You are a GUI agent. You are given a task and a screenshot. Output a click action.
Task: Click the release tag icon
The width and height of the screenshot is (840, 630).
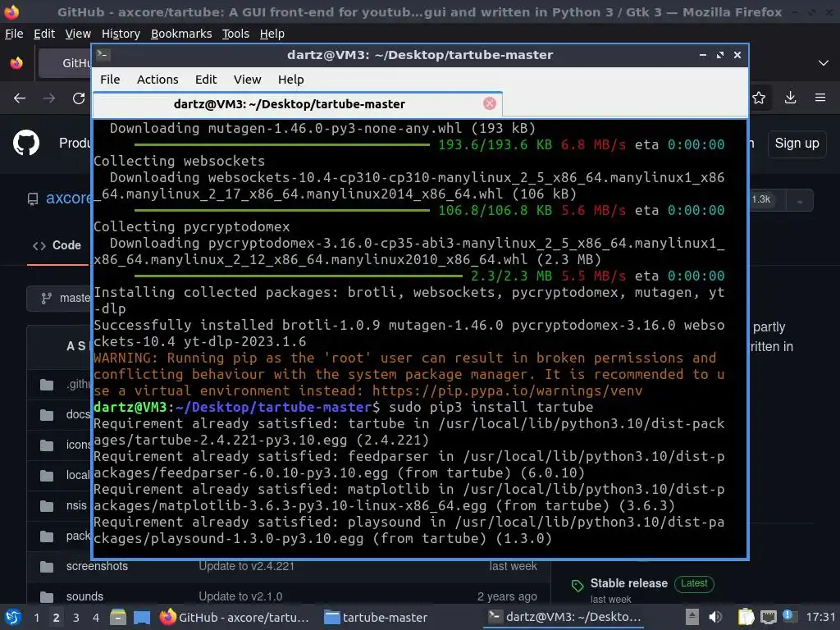coord(577,586)
